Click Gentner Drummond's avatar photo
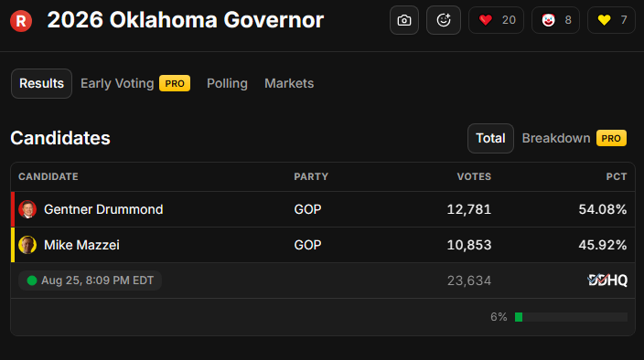Screen dimensions: 644x360 (27, 209)
